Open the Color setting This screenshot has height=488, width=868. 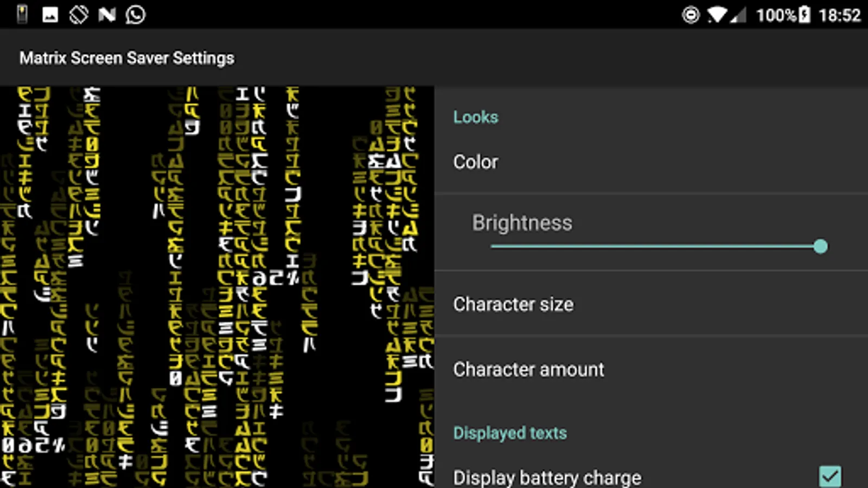click(651, 162)
